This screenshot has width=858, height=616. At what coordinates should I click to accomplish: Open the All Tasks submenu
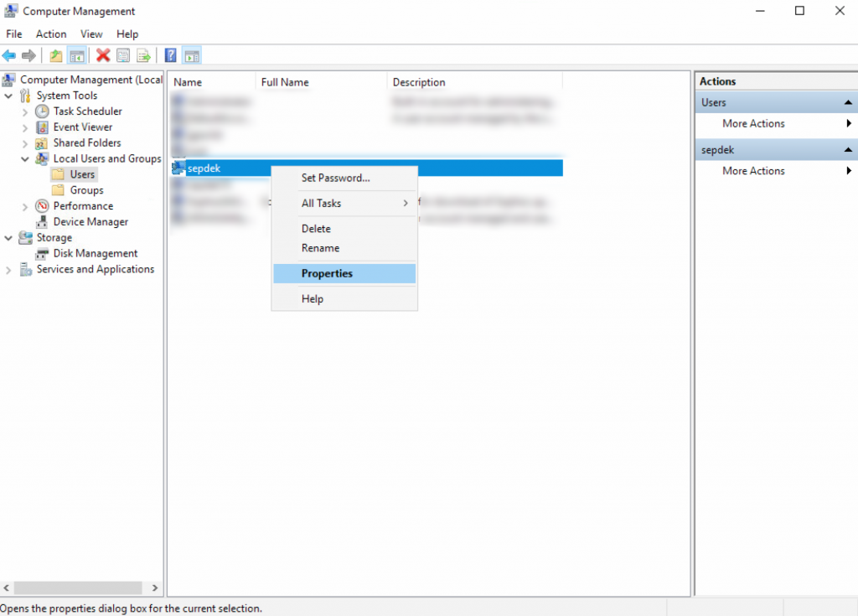click(x=344, y=203)
